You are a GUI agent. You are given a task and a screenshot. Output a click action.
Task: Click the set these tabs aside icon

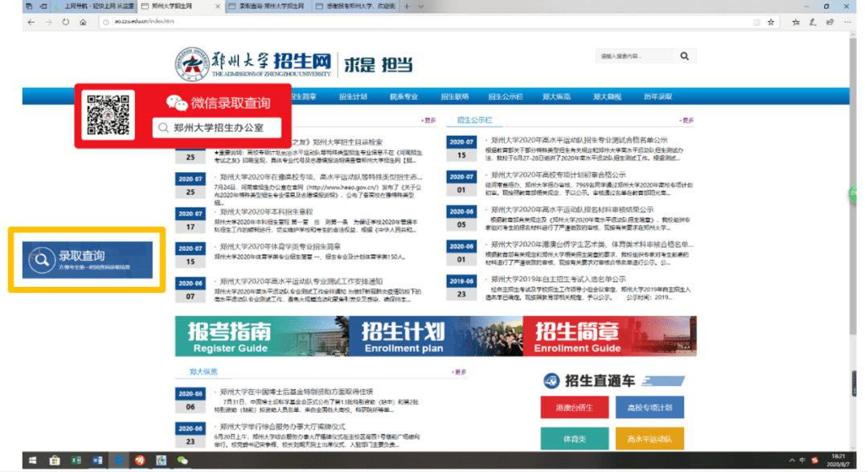pyautogui.click(x=43, y=6)
